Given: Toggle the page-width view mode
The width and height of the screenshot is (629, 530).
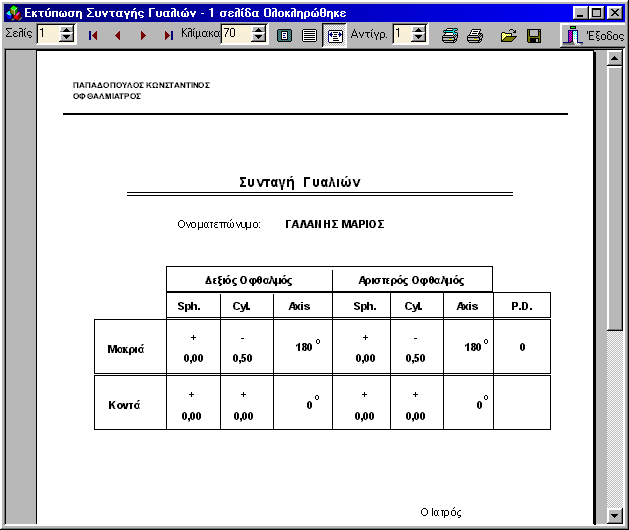Looking at the screenshot, I should 310,35.
